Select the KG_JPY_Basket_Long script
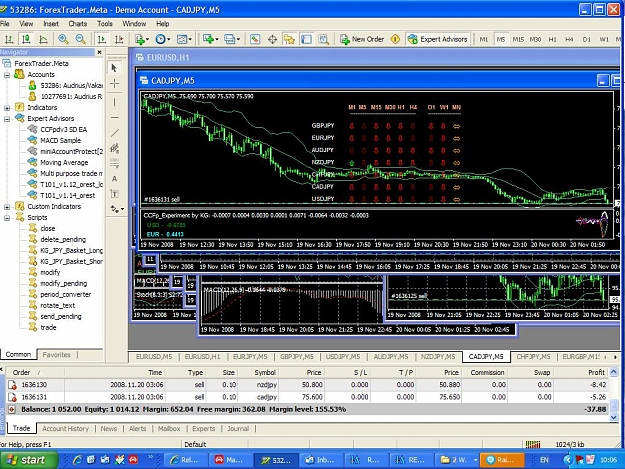The width and height of the screenshot is (625, 469). tap(71, 250)
